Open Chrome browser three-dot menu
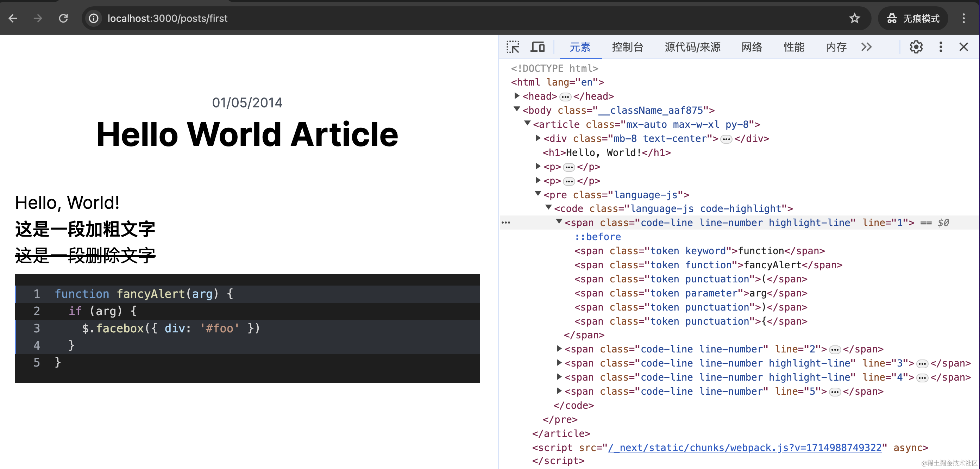 click(x=963, y=18)
